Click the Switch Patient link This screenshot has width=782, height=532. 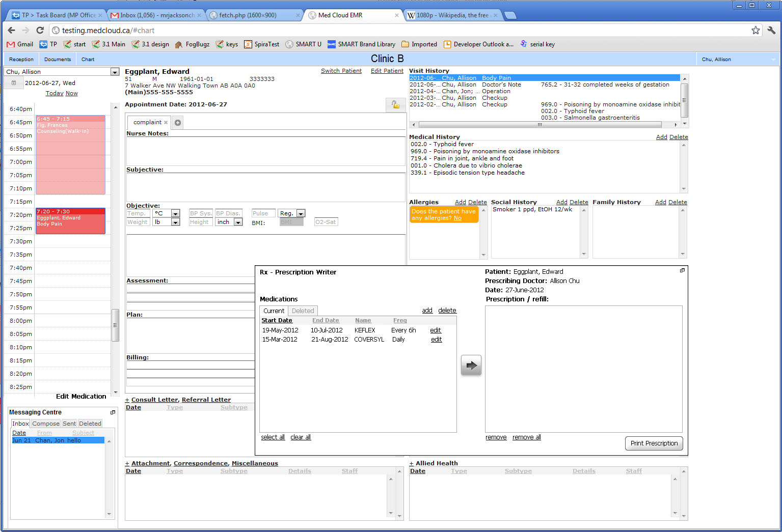click(341, 71)
